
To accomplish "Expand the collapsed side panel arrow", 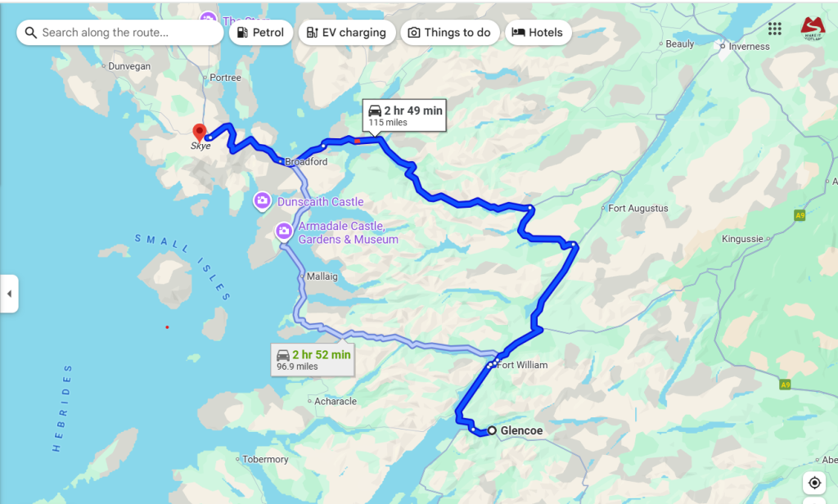I will click(x=9, y=294).
